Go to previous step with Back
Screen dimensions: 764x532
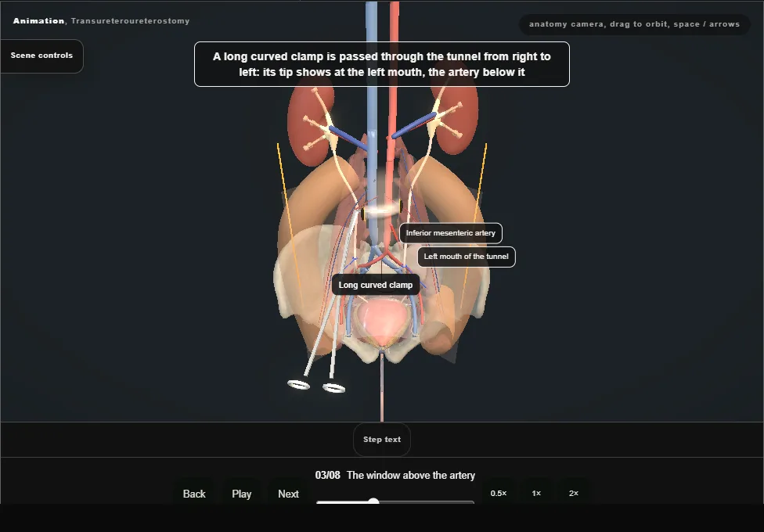tap(194, 494)
